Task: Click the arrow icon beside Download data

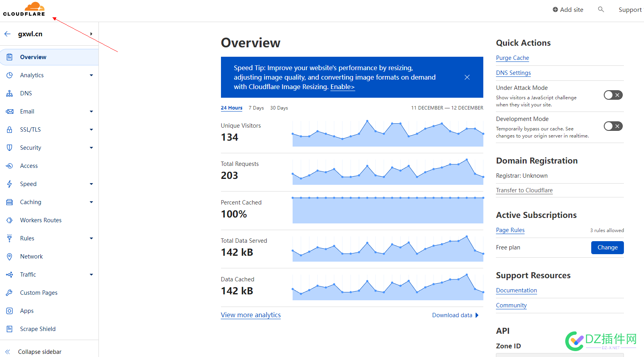Action: pos(477,315)
